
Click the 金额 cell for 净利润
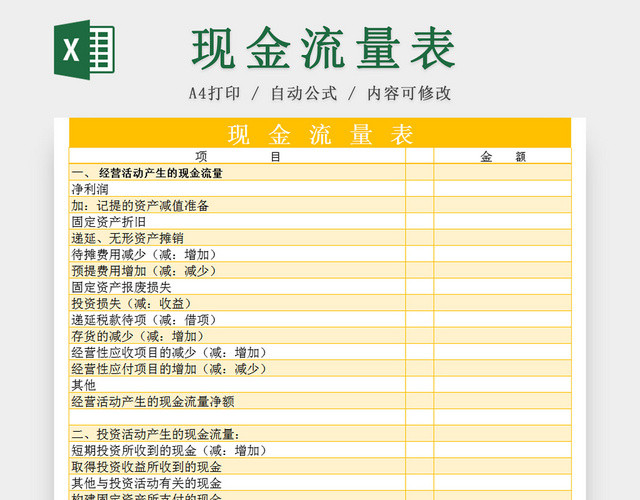(502, 189)
